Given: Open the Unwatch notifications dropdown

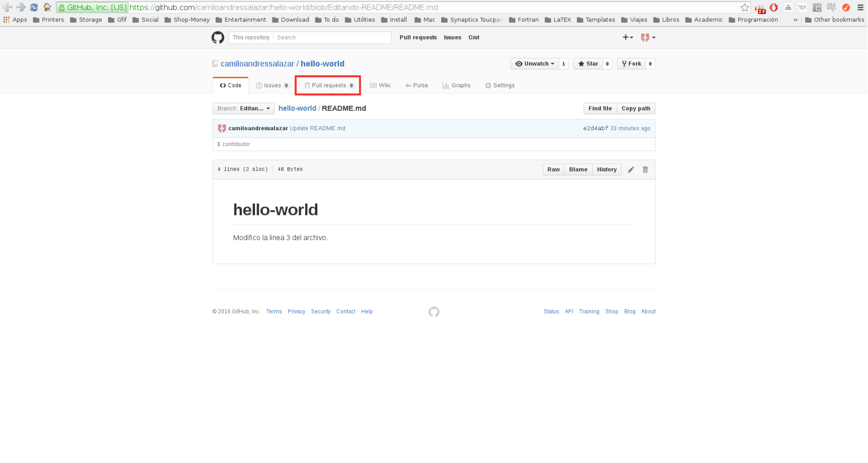Looking at the screenshot, I should pyautogui.click(x=535, y=64).
